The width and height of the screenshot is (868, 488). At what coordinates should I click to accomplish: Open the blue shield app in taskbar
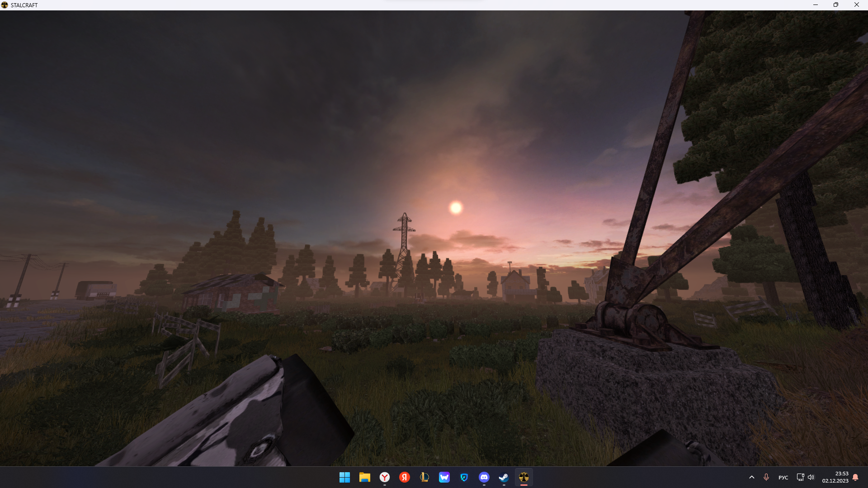click(464, 477)
